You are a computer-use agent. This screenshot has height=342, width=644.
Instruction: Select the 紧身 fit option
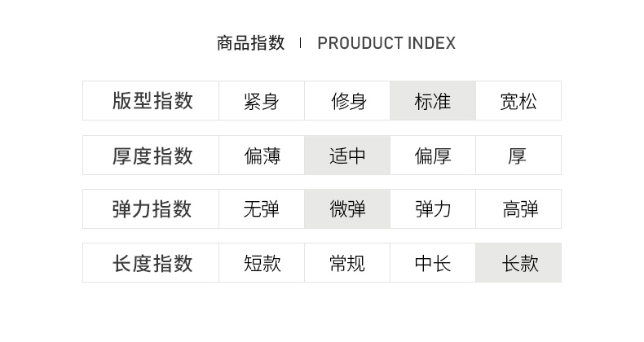click(x=262, y=101)
